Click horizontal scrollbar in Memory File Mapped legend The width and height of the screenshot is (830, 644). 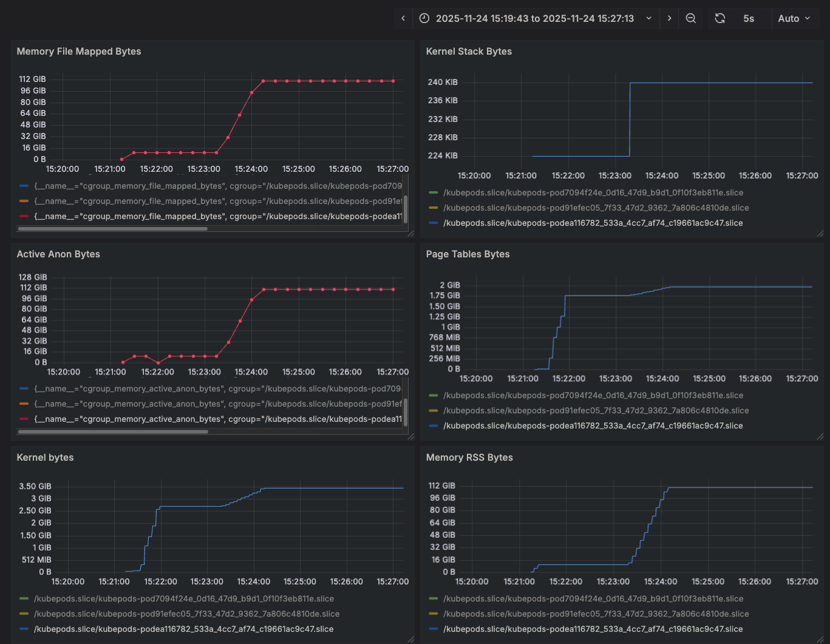tap(113, 229)
